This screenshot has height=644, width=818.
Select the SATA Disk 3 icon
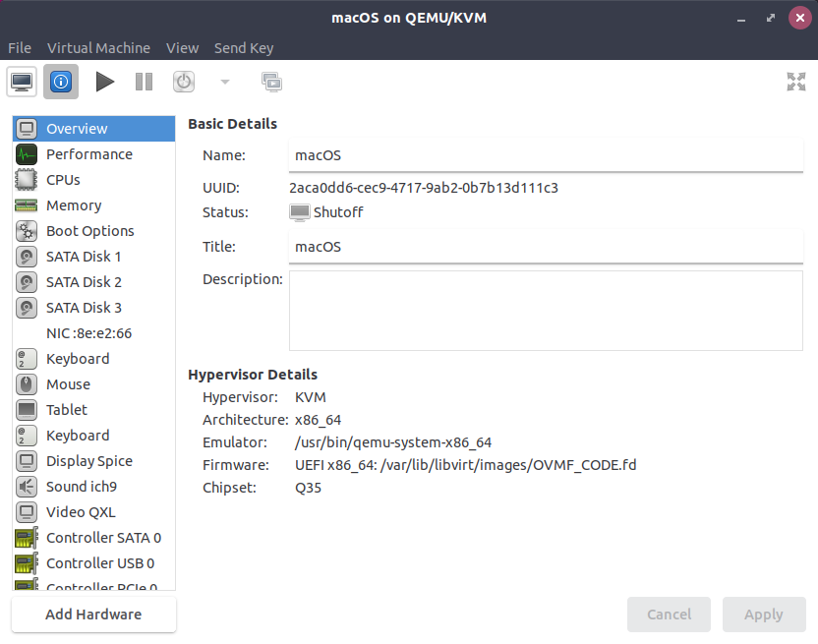(27, 308)
